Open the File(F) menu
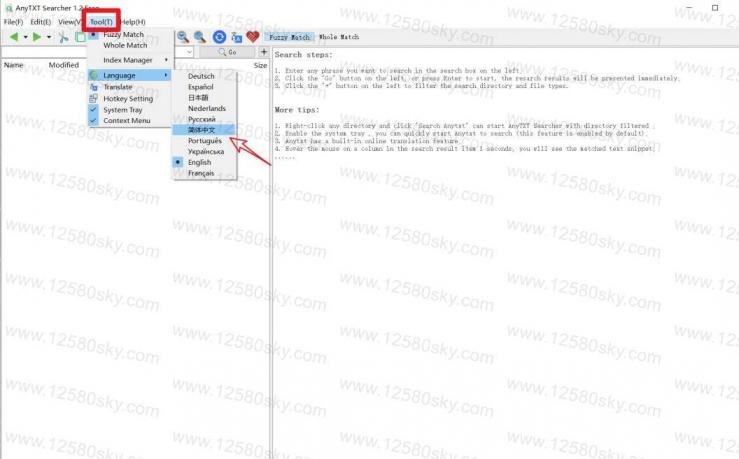Image resolution: width=739 pixels, height=459 pixels. 13,22
